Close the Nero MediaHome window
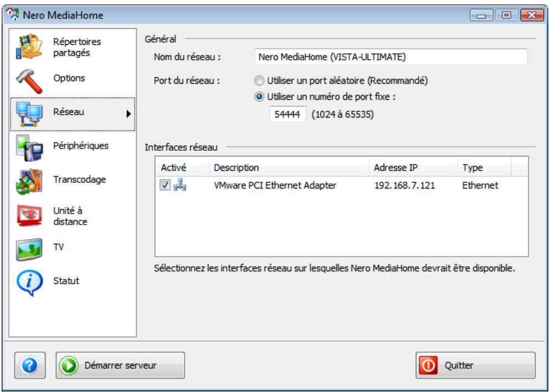This screenshot has width=550, height=392. [531, 15]
